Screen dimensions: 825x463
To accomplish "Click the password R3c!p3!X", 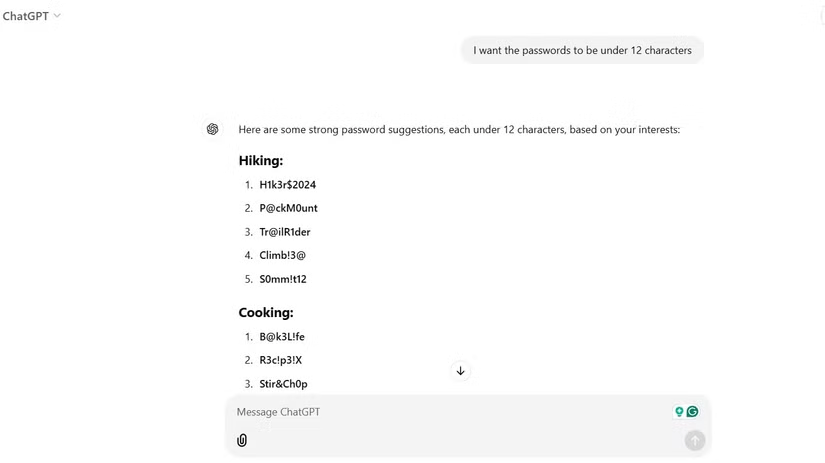I will coord(280,360).
